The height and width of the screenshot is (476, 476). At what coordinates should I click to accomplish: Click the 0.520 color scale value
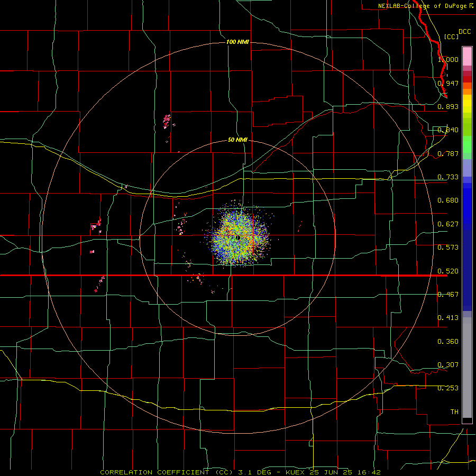(x=448, y=271)
